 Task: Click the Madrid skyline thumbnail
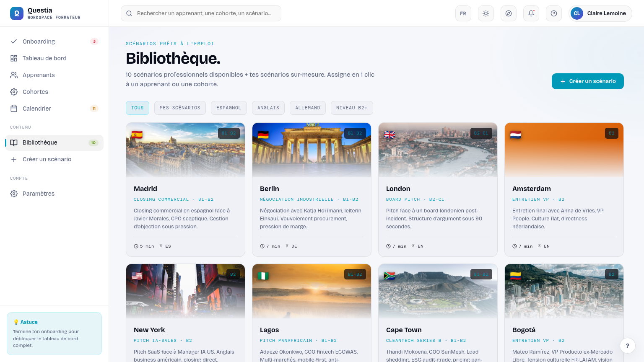point(185,150)
